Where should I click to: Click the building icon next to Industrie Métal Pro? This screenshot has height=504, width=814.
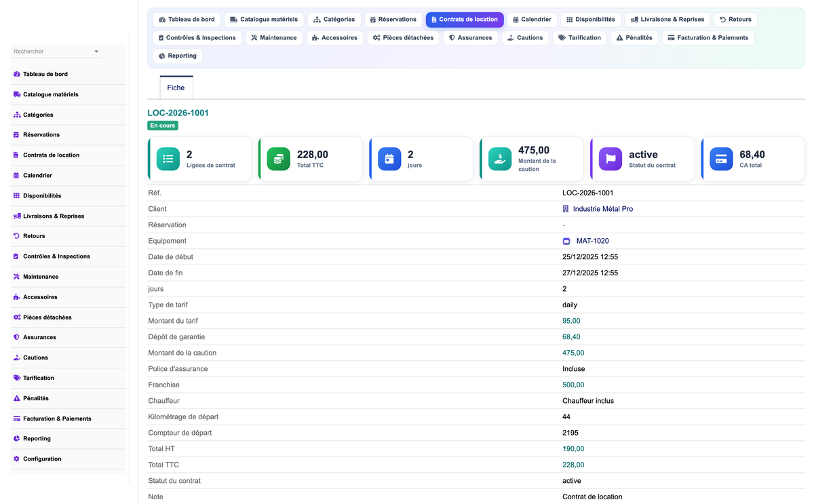(x=566, y=209)
